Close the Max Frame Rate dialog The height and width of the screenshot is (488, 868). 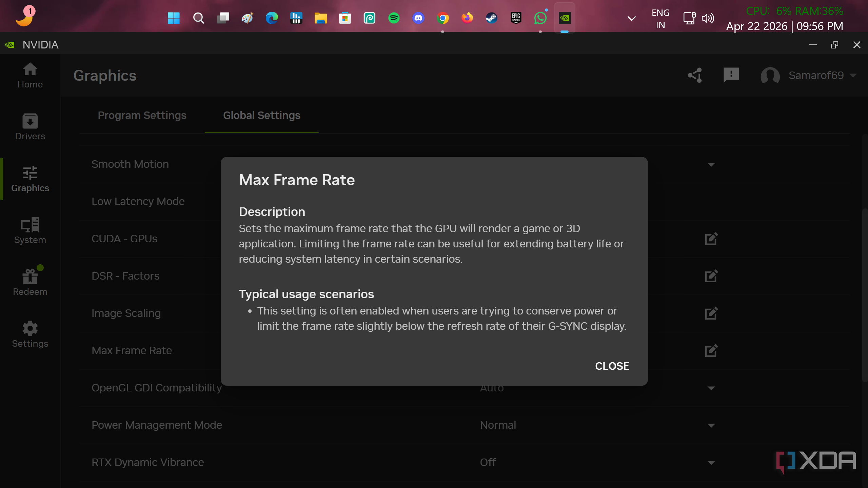612,366
